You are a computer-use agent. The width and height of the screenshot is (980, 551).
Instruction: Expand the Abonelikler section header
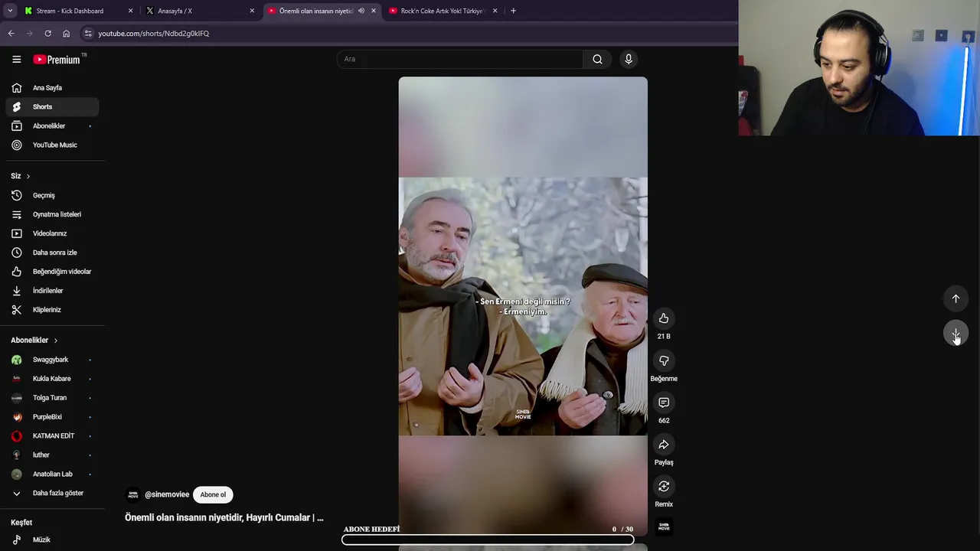[x=34, y=341]
